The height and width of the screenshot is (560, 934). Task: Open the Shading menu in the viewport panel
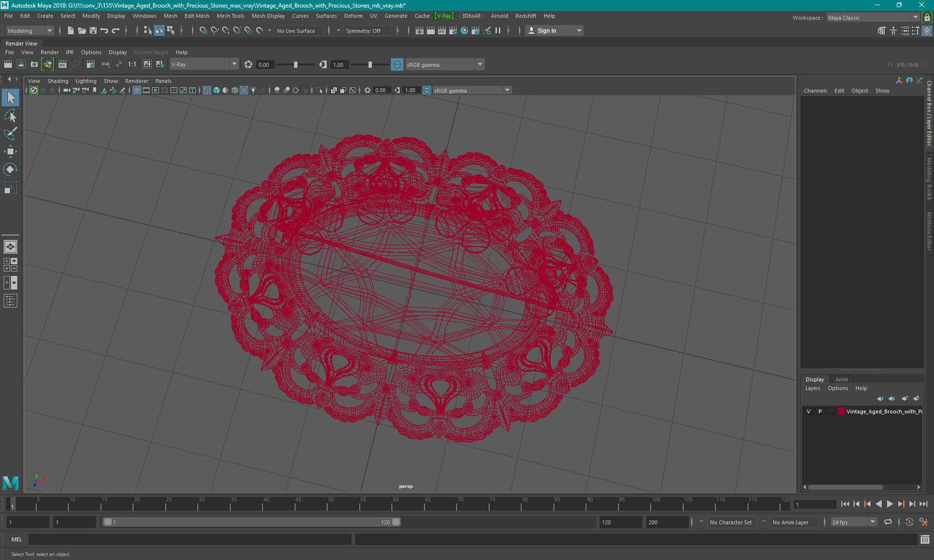[x=58, y=81]
